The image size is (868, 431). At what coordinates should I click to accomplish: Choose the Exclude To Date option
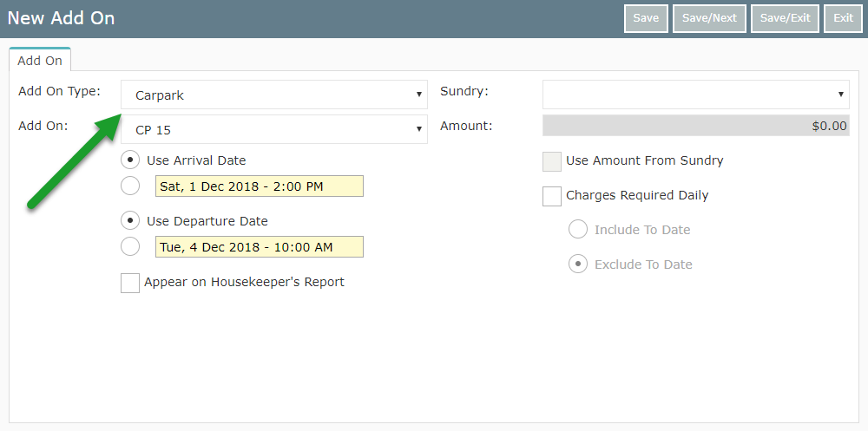[x=578, y=264]
